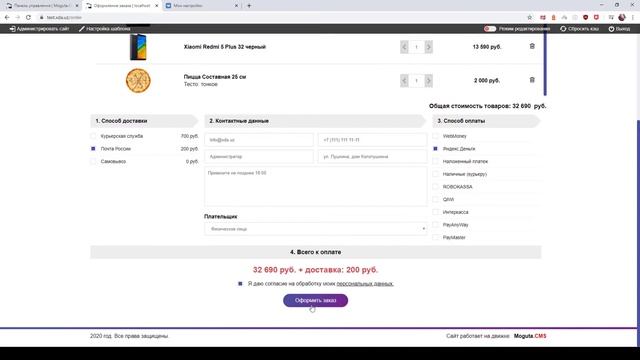Open the pizza product thumbnail
Viewport: 640px width, 360px height.
(x=138, y=81)
